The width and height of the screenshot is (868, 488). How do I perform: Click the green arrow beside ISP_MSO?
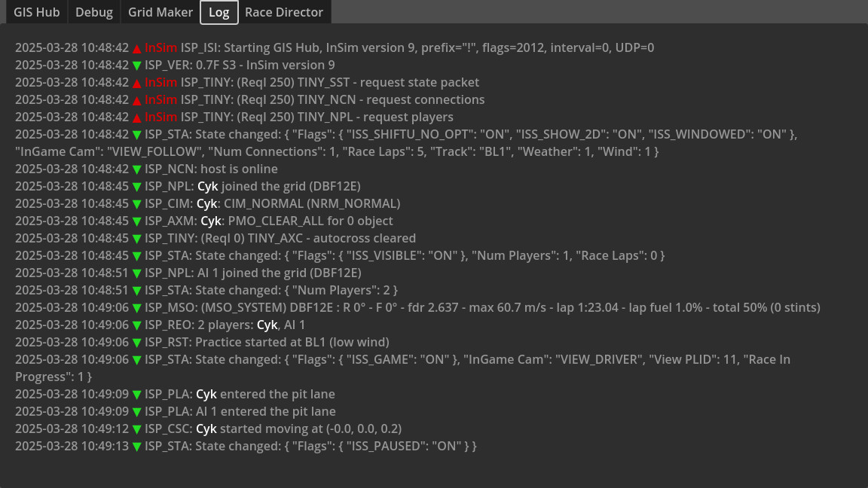pos(137,308)
